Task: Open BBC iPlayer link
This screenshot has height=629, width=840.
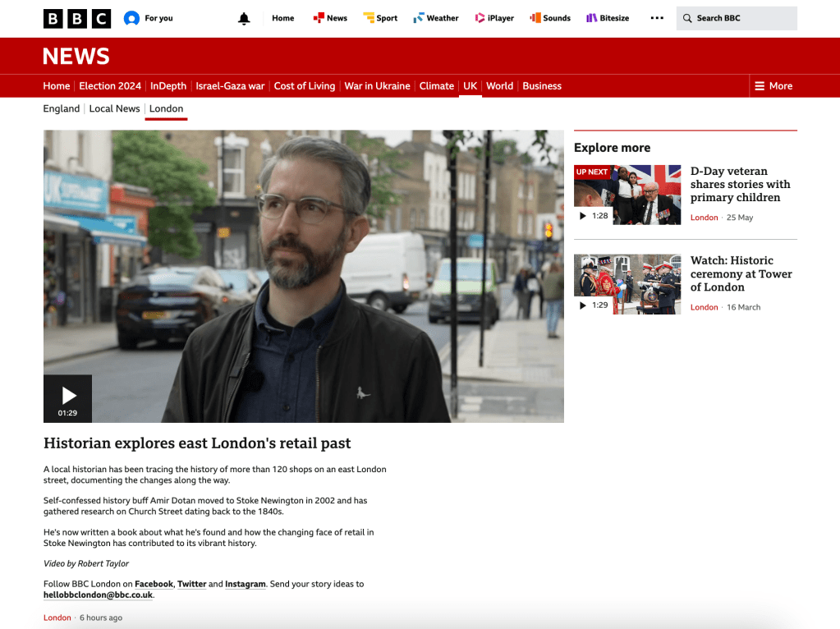Action: (x=496, y=18)
